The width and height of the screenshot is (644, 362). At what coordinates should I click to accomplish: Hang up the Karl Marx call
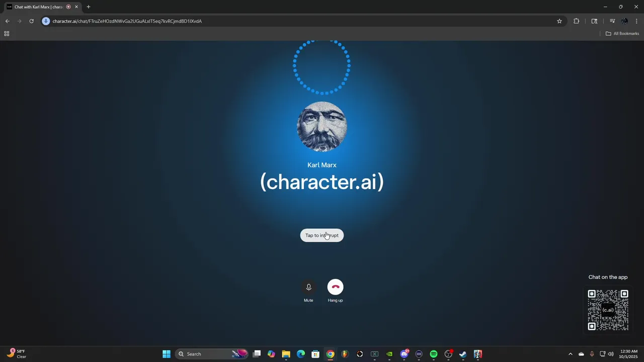tap(335, 287)
